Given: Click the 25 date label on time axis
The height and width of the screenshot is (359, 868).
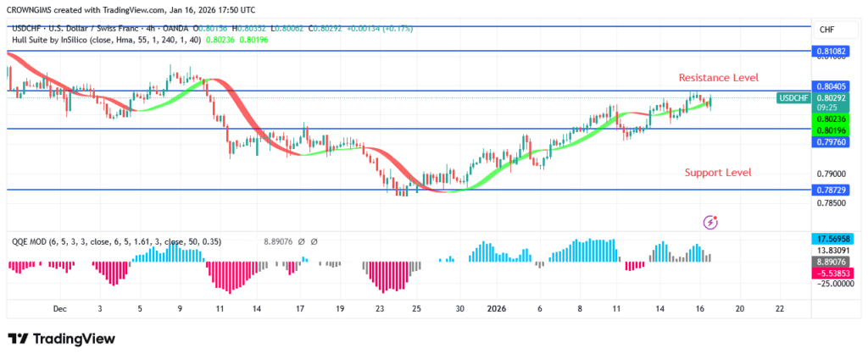Looking at the screenshot, I should [x=417, y=309].
